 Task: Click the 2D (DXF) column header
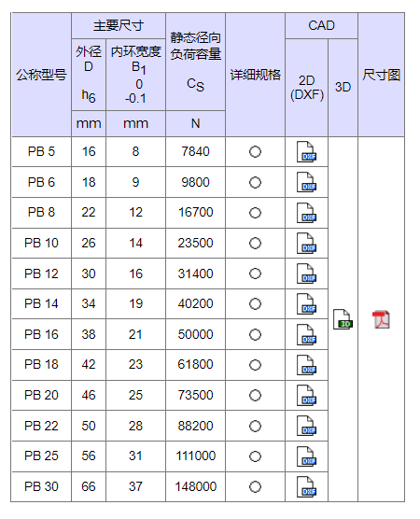pyautogui.click(x=307, y=88)
